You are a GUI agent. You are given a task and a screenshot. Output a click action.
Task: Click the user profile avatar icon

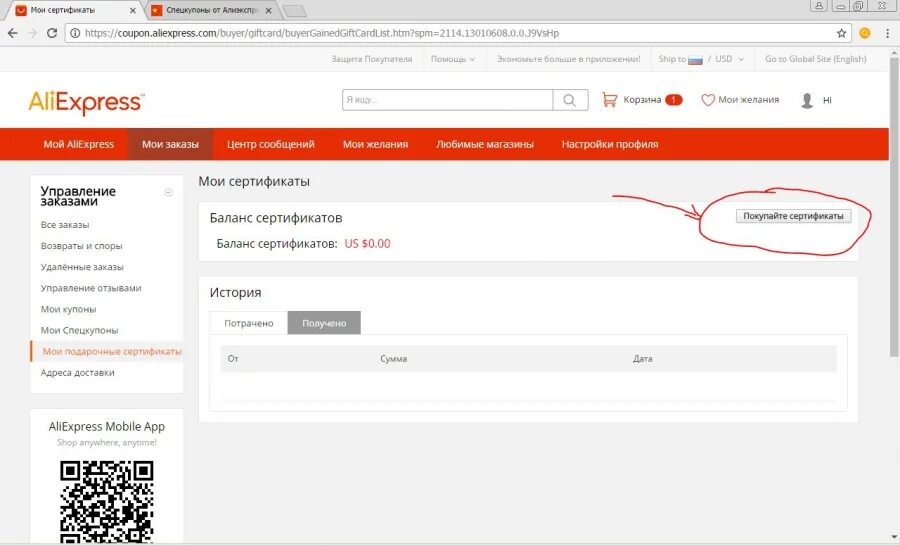[x=807, y=100]
